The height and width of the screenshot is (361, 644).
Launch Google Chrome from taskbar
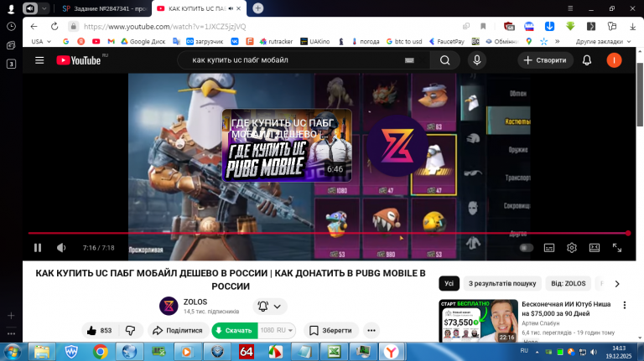click(x=101, y=352)
